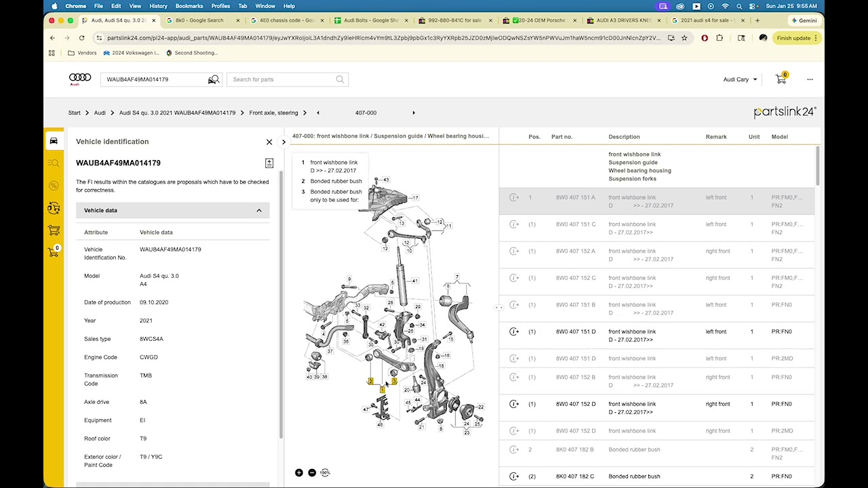Viewport: 868px width, 488px height.
Task: Select part number 8W0 407 152 B row
Action: pos(657,381)
